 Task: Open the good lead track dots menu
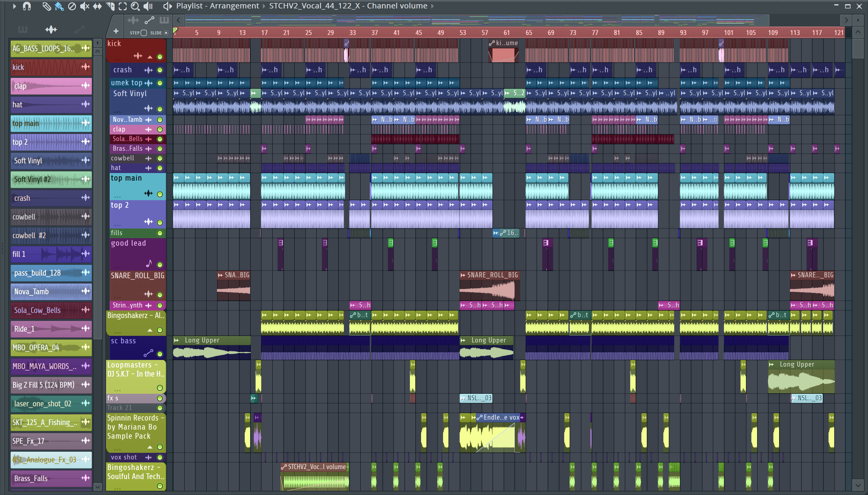coord(118,267)
